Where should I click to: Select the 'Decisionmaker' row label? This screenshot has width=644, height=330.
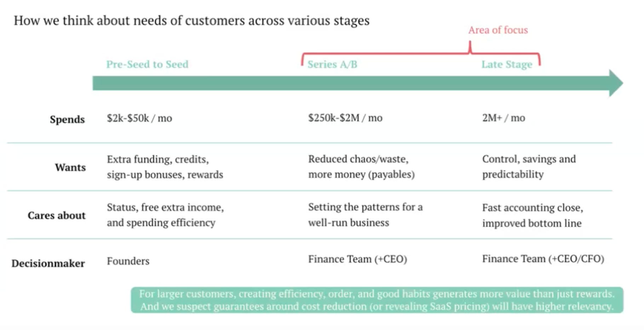click(48, 263)
